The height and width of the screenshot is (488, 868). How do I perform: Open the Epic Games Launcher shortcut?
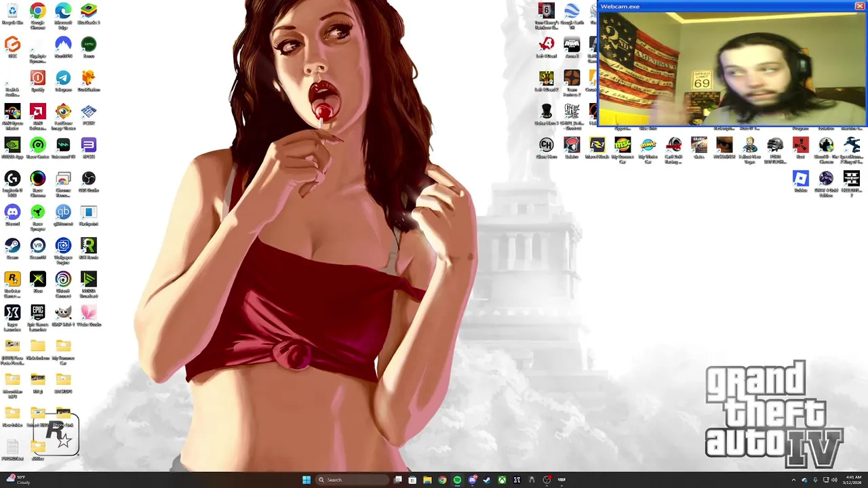38,317
